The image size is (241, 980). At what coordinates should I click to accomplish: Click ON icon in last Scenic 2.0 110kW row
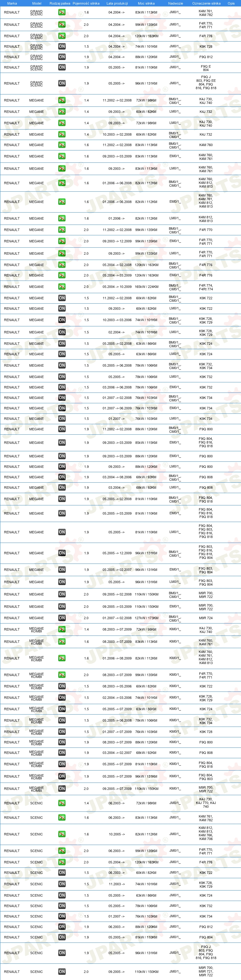pos(62,972)
